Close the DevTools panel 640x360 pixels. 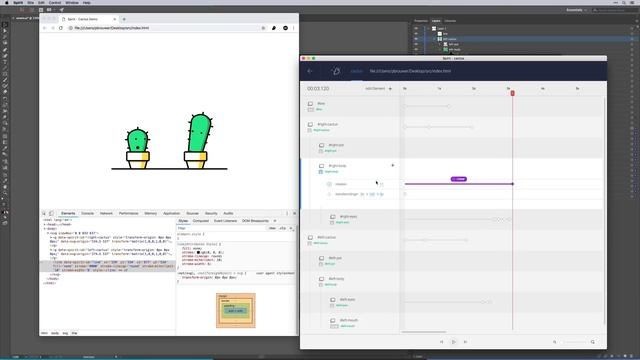(x=294, y=213)
